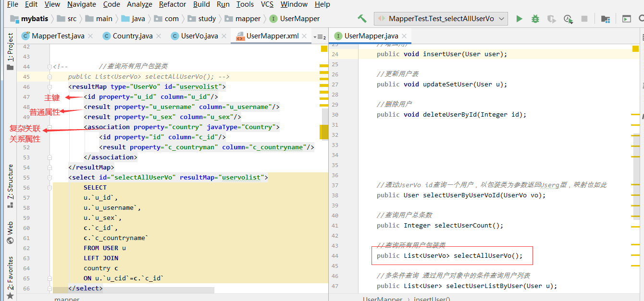Click the com breadcrumb
The image size is (644, 301).
click(166, 19)
